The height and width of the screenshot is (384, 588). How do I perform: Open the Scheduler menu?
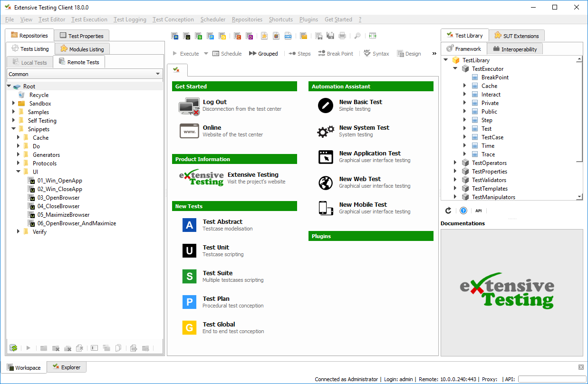213,19
